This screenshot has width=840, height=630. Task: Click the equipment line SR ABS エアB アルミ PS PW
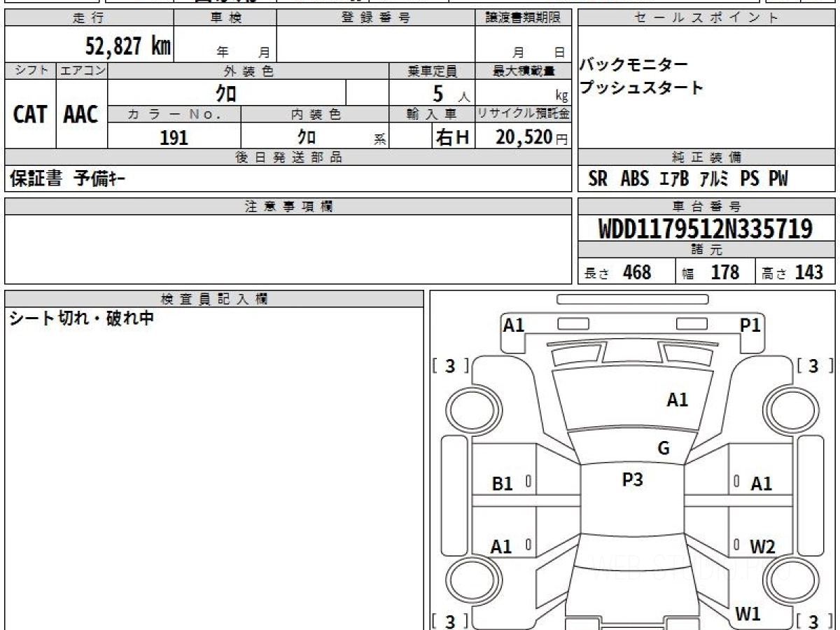(x=688, y=179)
